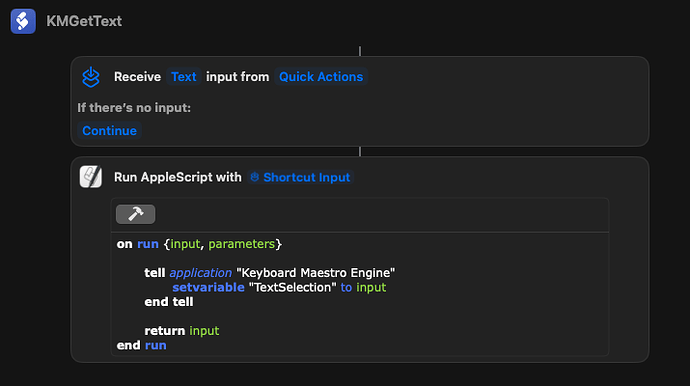The width and height of the screenshot is (690, 386).
Task: Click the small Shortcut Input variable icon
Action: pyautogui.click(x=254, y=177)
